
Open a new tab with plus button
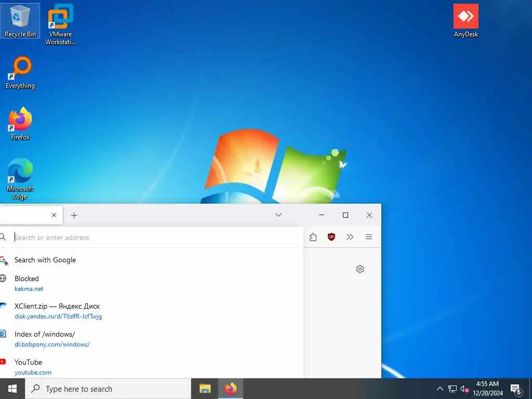tap(74, 215)
